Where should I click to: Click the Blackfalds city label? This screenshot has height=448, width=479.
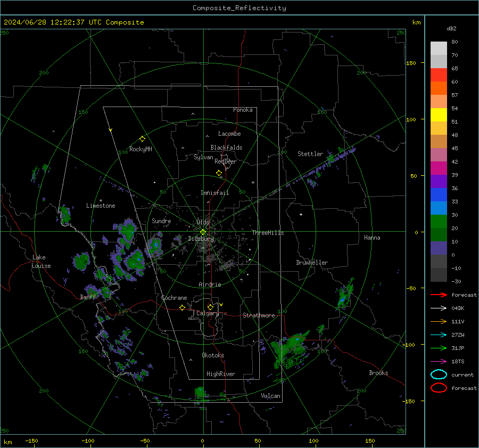tap(226, 148)
